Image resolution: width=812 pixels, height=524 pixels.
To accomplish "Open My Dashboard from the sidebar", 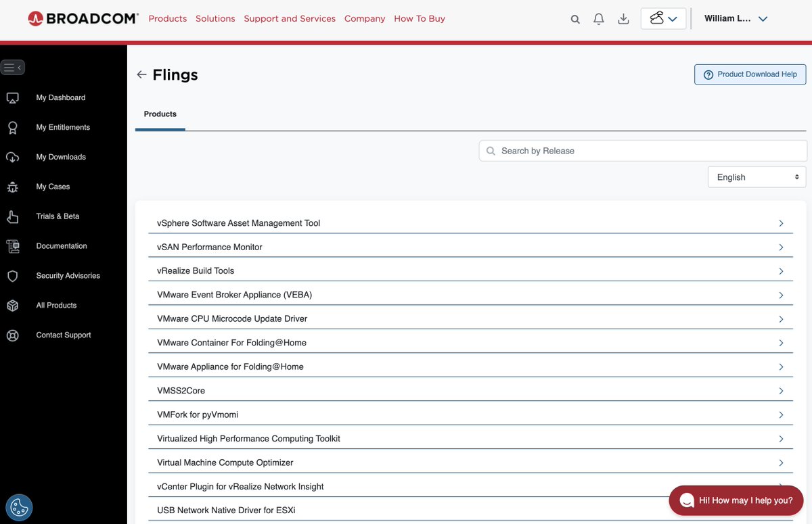I will point(60,97).
